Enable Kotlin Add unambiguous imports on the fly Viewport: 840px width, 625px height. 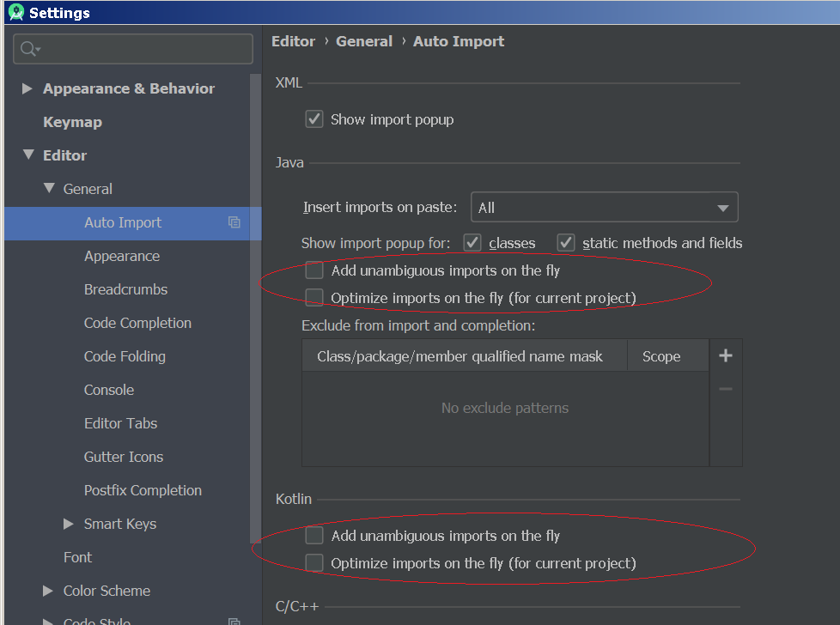click(314, 535)
